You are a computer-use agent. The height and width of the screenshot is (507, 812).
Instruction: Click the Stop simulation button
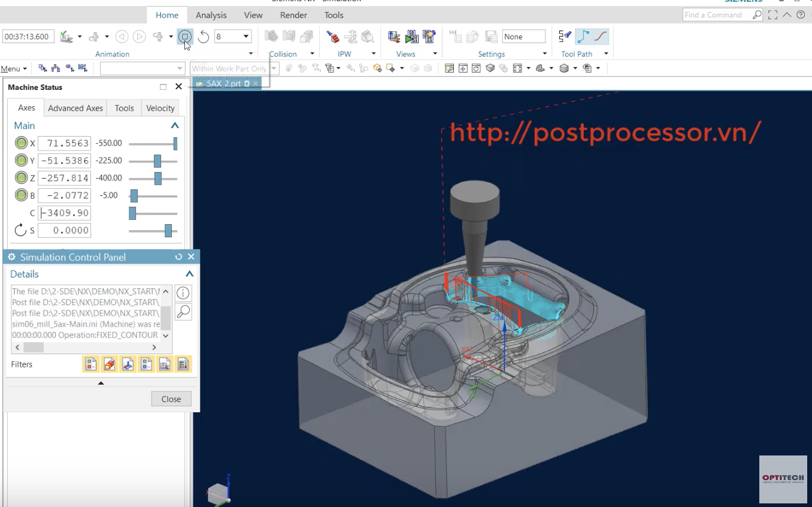(x=185, y=37)
